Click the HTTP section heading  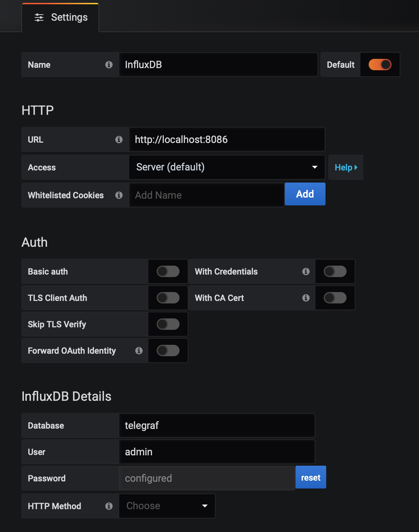click(x=37, y=111)
